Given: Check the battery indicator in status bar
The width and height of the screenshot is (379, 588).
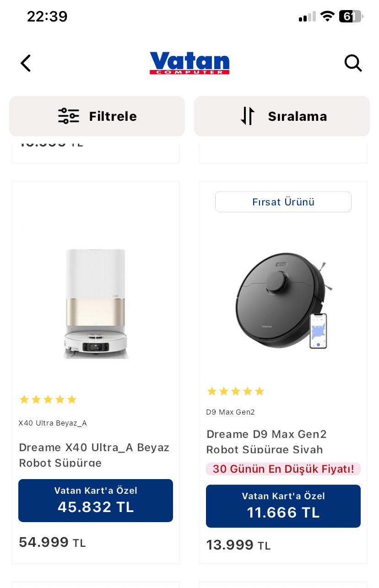Looking at the screenshot, I should pos(351,16).
